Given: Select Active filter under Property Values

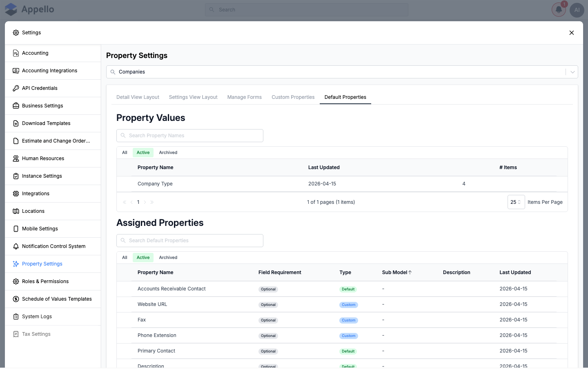Looking at the screenshot, I should tap(143, 153).
